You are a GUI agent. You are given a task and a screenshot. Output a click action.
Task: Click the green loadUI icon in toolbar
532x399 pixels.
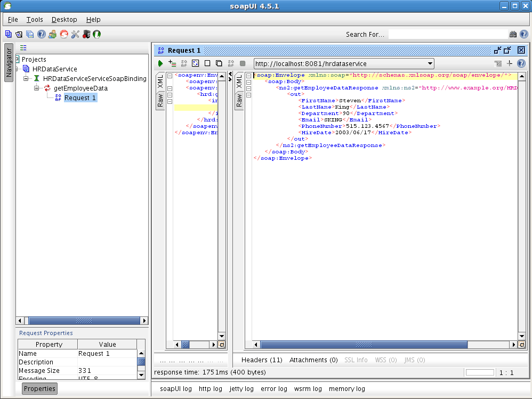(x=96, y=34)
